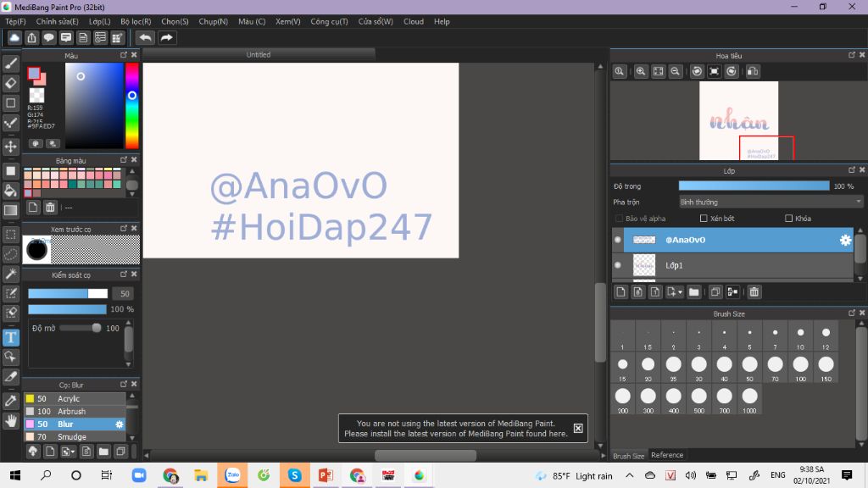This screenshot has height=488, width=868.
Task: Download cloud brush in brush panel
Action: click(x=33, y=452)
